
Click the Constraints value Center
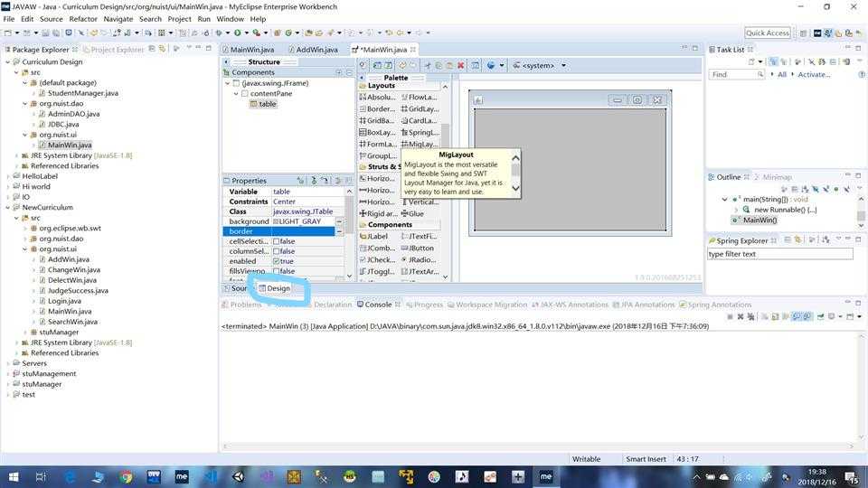pos(284,202)
